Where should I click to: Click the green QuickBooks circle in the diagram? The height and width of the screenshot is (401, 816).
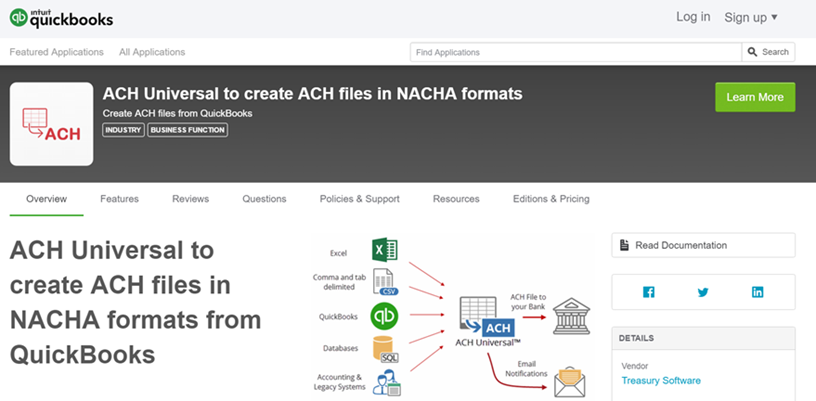[385, 316]
